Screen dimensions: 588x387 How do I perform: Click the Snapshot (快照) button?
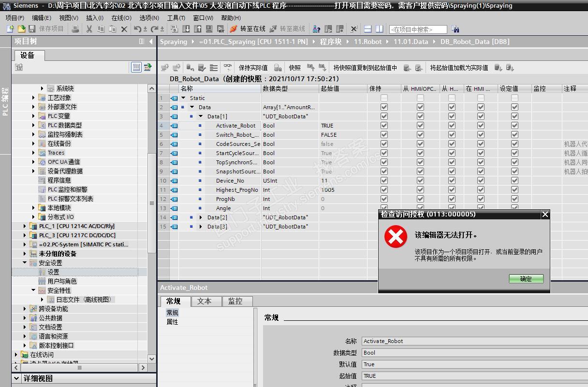coord(294,68)
